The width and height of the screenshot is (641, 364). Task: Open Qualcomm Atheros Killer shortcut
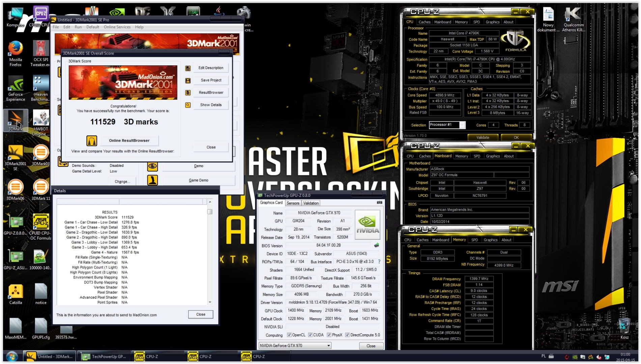coord(574,20)
